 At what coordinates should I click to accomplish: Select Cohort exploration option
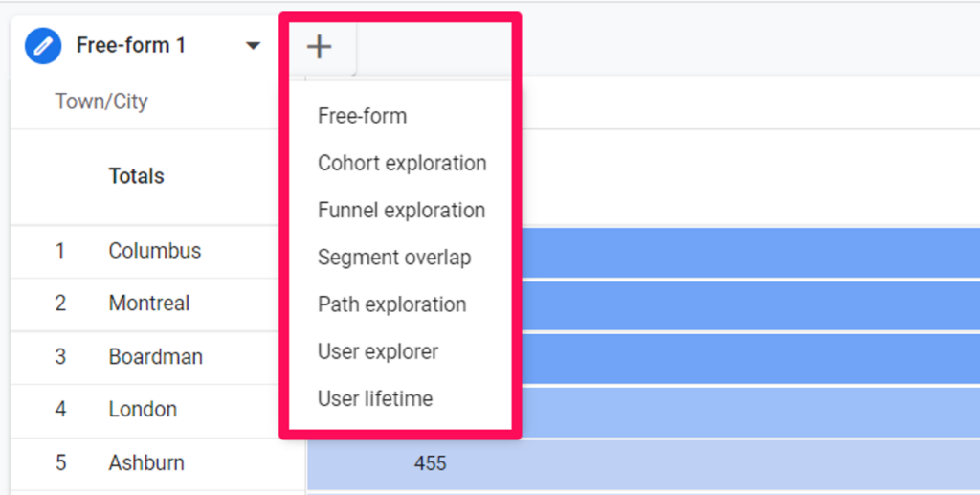(x=402, y=163)
